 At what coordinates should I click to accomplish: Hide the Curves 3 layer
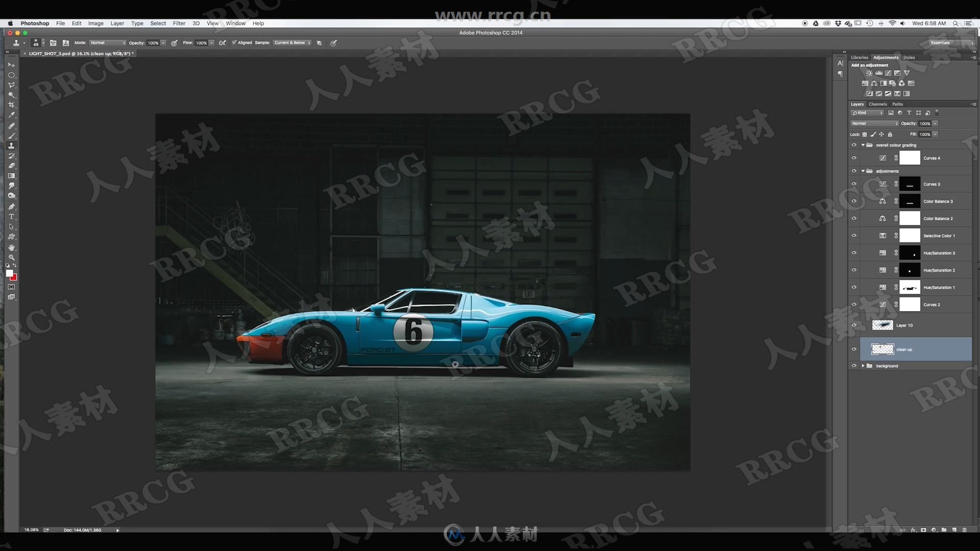click(x=854, y=184)
